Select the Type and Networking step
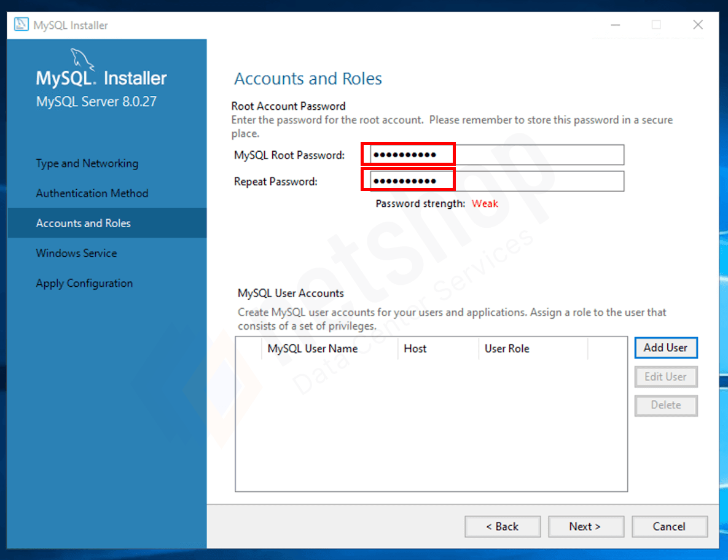Viewport: 728px width, 560px height. 86,163
